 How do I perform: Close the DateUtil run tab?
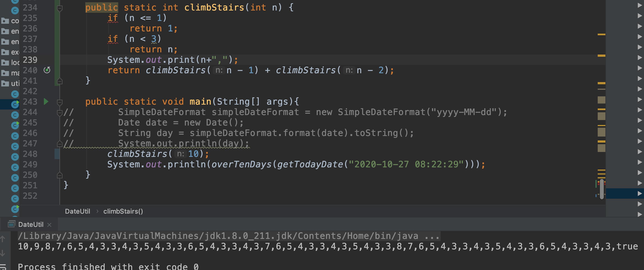pyautogui.click(x=49, y=225)
